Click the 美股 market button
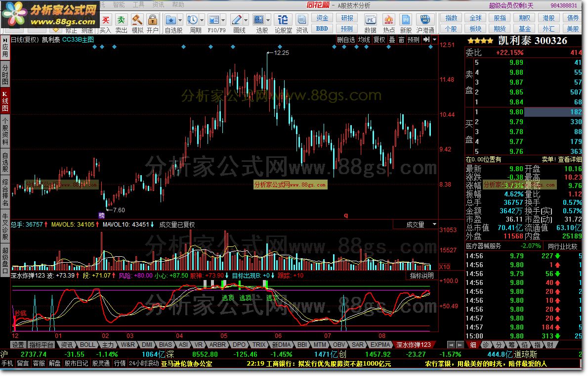Image resolution: width=588 pixels, height=376 pixels. [573, 29]
